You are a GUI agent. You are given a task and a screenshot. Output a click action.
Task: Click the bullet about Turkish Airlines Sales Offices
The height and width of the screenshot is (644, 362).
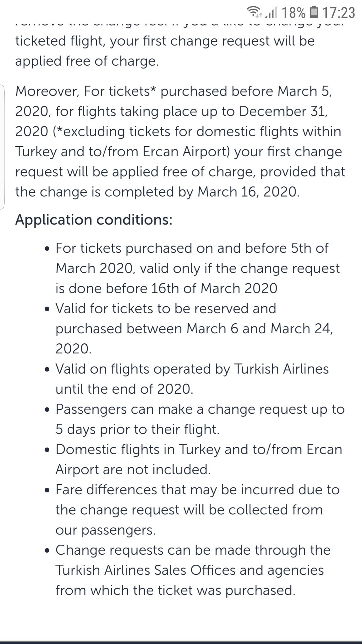(x=193, y=570)
